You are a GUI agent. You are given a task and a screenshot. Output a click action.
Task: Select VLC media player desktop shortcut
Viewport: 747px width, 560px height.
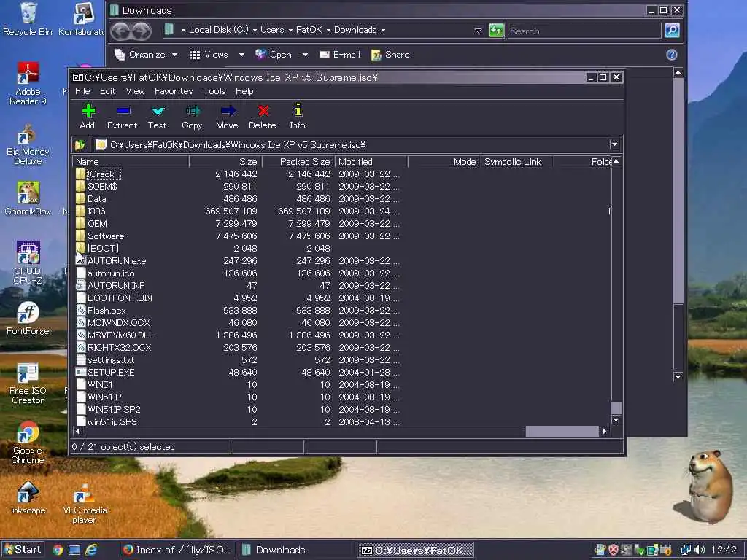tap(85, 503)
